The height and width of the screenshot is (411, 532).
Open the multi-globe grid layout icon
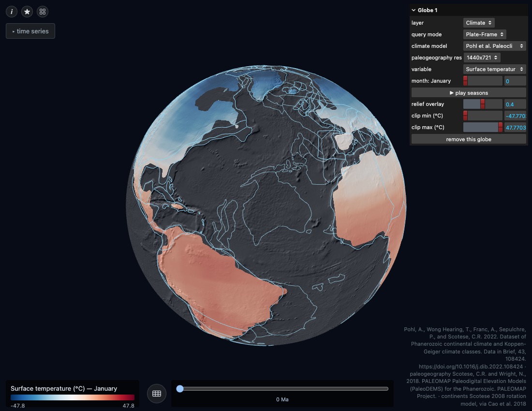pos(43,12)
